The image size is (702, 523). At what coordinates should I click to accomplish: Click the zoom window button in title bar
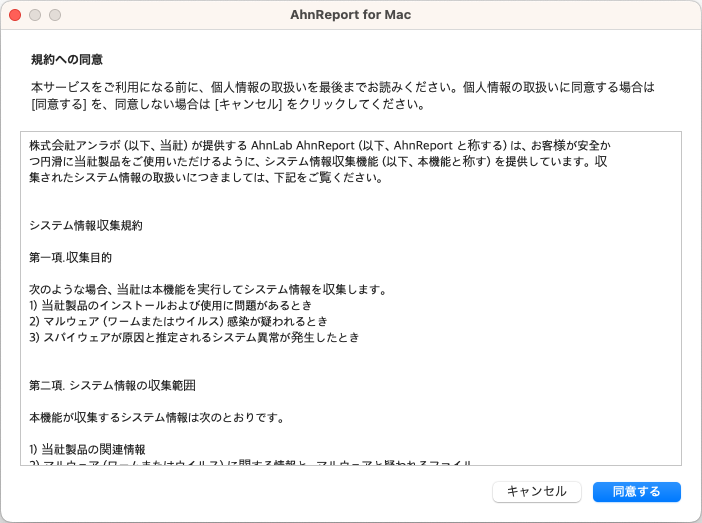click(x=55, y=15)
